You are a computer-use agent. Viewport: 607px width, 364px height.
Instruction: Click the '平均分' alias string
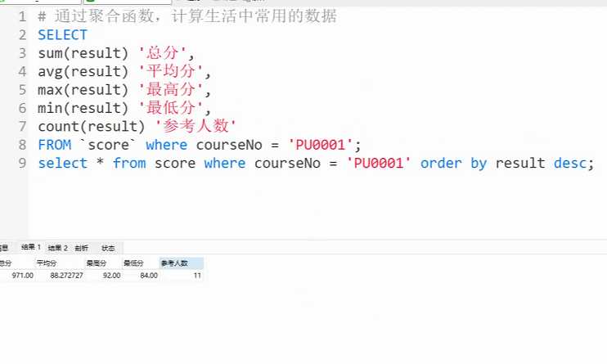[171, 71]
